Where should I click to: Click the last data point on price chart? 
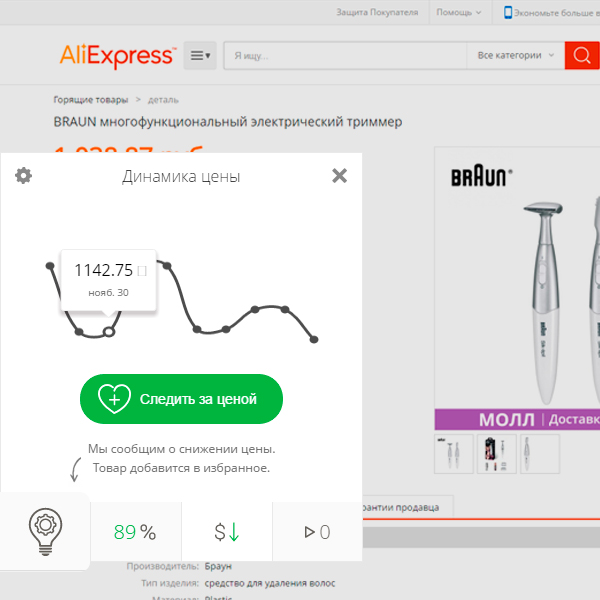(x=314, y=339)
